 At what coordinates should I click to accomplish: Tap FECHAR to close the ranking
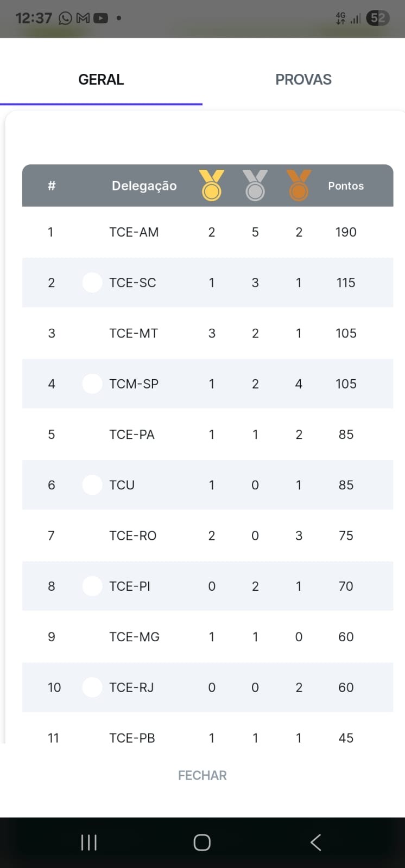(x=202, y=775)
